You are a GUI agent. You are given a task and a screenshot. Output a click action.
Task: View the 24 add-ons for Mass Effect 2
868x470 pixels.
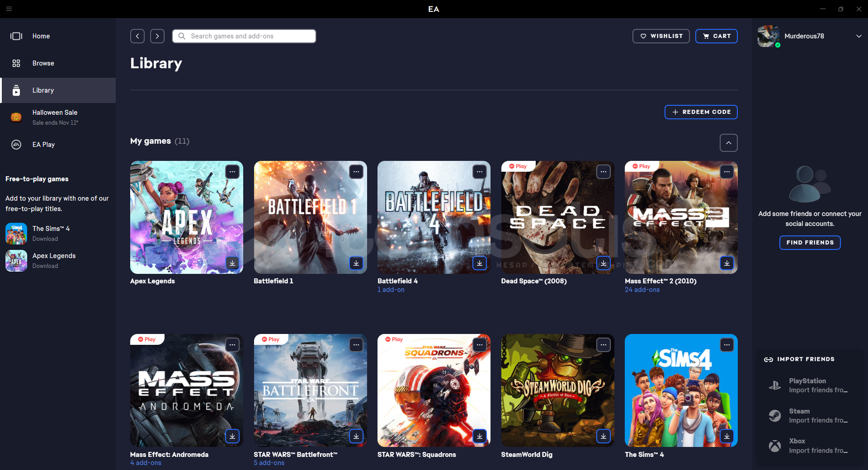tap(642, 290)
